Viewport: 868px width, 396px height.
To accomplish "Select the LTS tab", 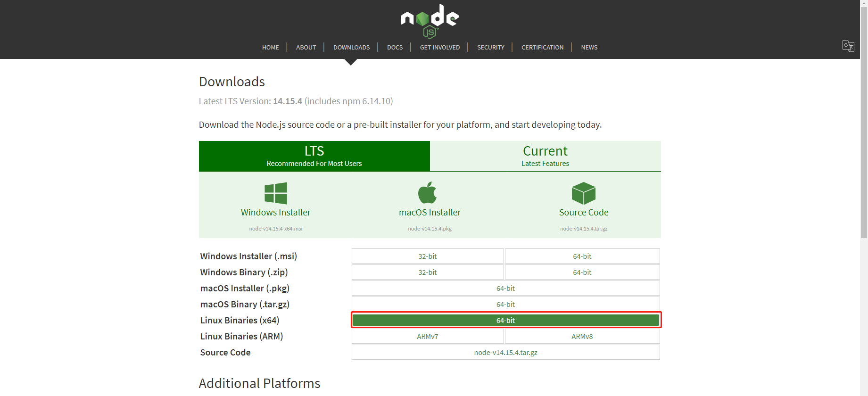I will (x=314, y=156).
